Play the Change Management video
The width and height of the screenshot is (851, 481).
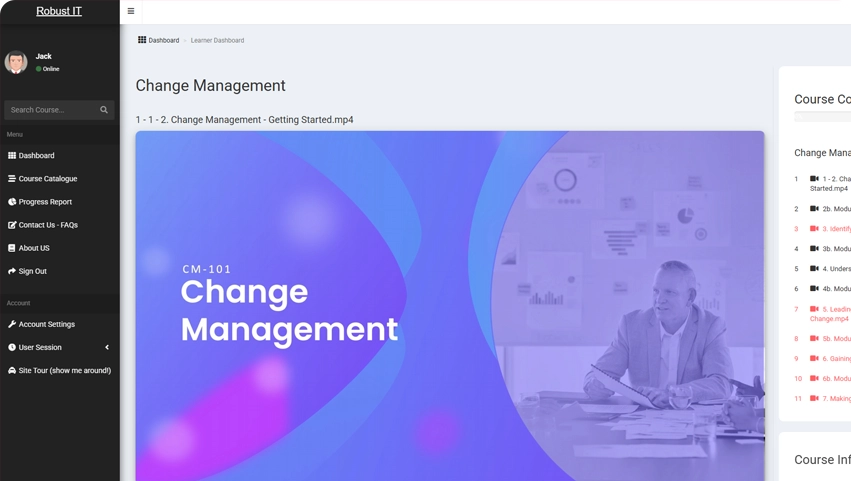pyautogui.click(x=450, y=306)
